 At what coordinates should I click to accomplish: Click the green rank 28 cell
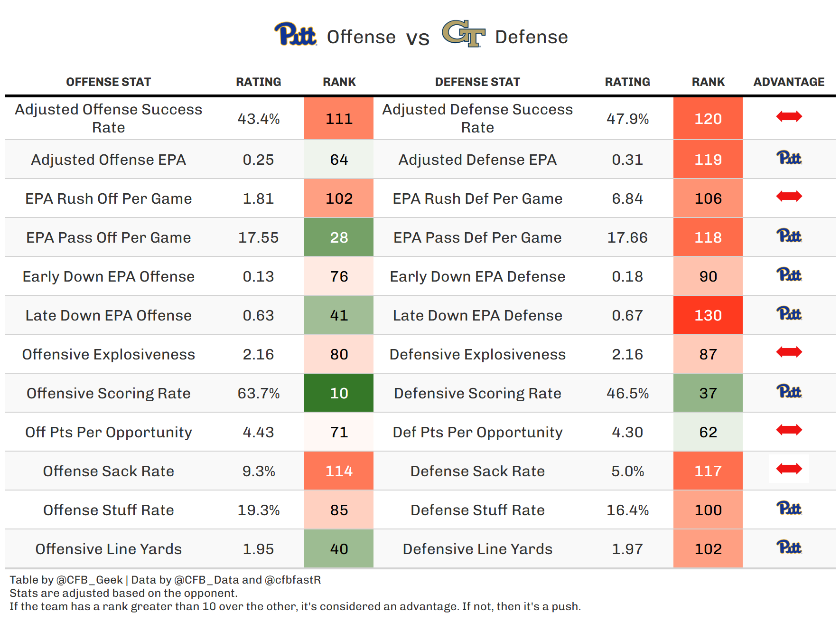click(x=339, y=237)
